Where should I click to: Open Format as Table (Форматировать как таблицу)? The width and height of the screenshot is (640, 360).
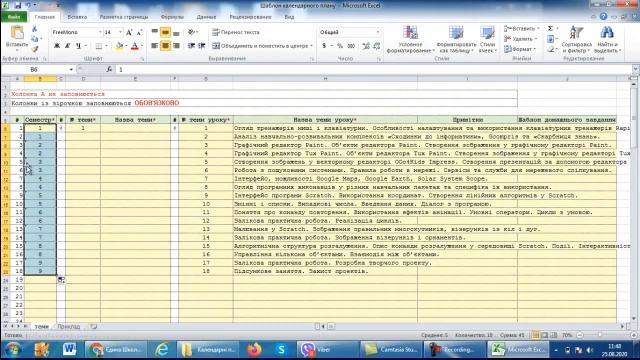456,39
